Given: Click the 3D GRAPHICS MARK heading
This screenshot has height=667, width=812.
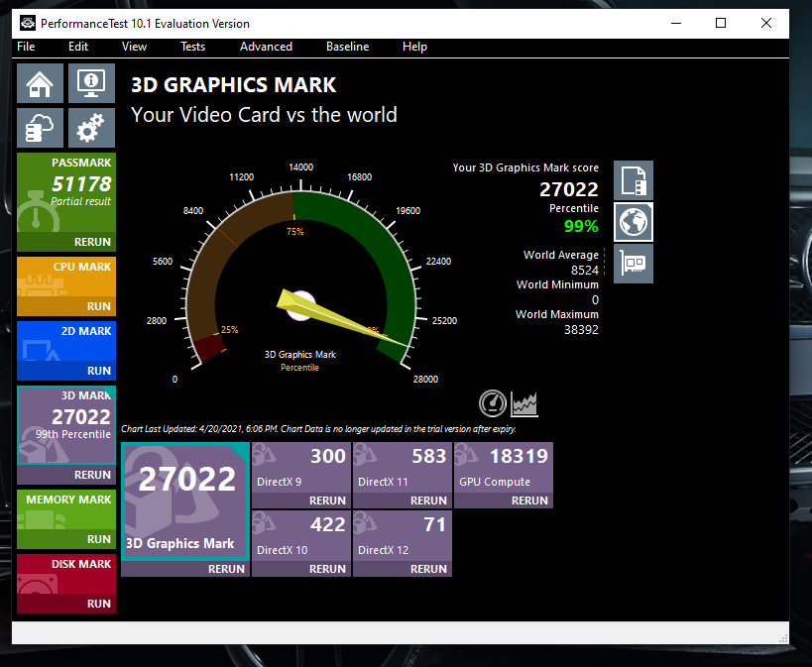Looking at the screenshot, I should click(234, 85).
